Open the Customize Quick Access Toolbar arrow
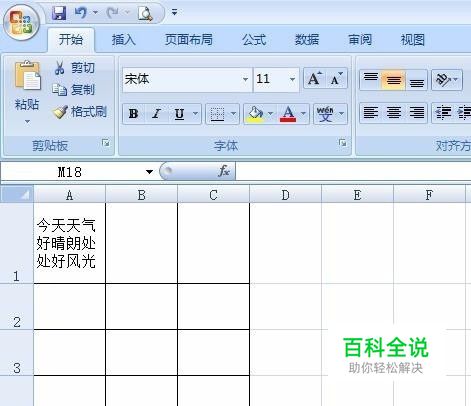 pyautogui.click(x=174, y=13)
